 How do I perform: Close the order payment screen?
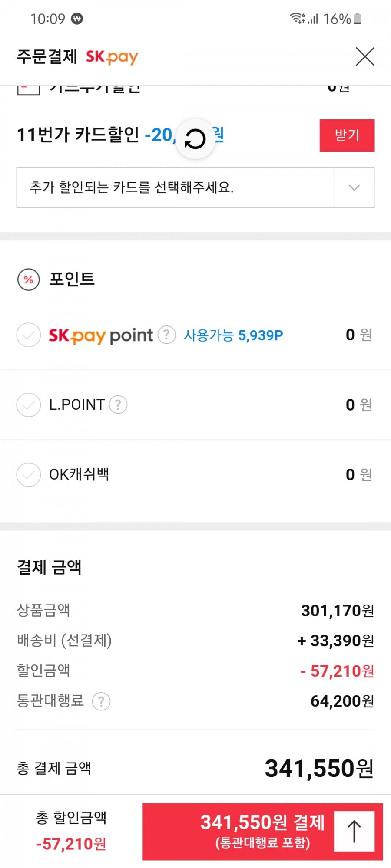365,56
